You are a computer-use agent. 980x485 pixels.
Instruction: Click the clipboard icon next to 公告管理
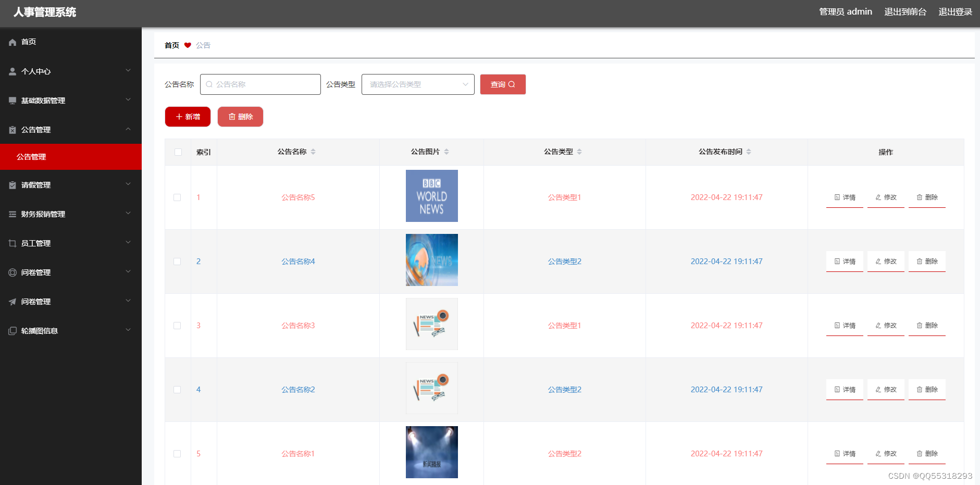pos(13,130)
